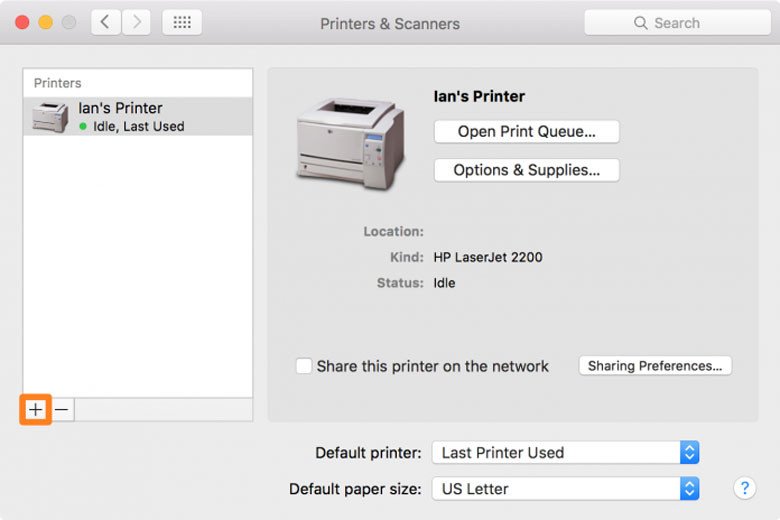Open the Default printer dropdown
Viewport: 780px width, 520px height.
tap(565, 452)
